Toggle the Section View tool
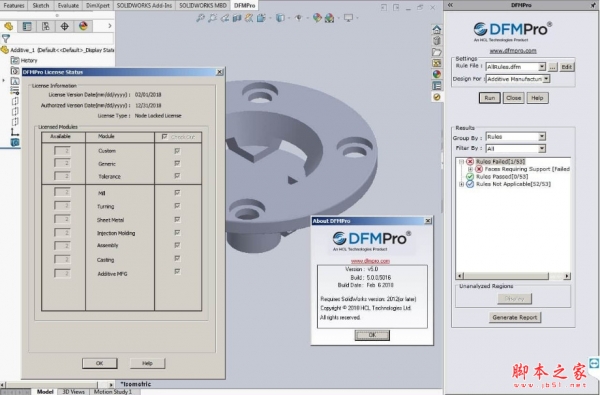The height and width of the screenshot is (395, 600). tap(237, 18)
